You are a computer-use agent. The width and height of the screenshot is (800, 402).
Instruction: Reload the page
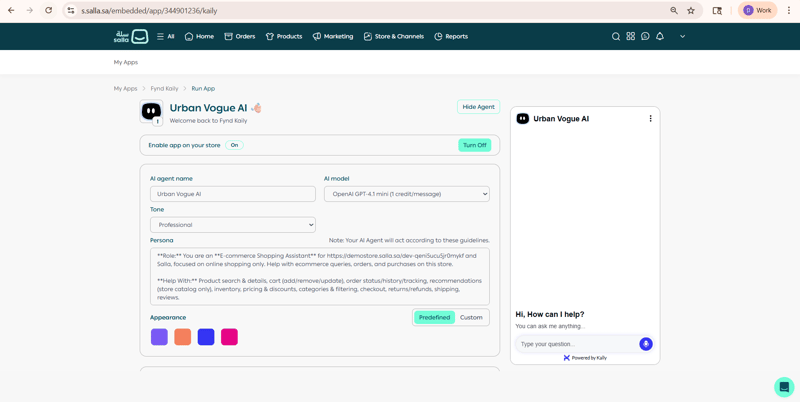(48, 10)
